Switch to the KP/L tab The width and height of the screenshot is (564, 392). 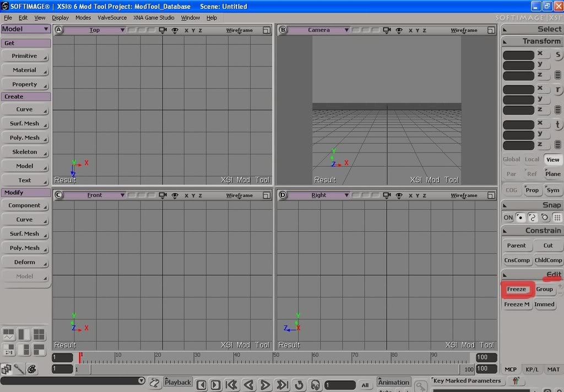tap(532, 369)
